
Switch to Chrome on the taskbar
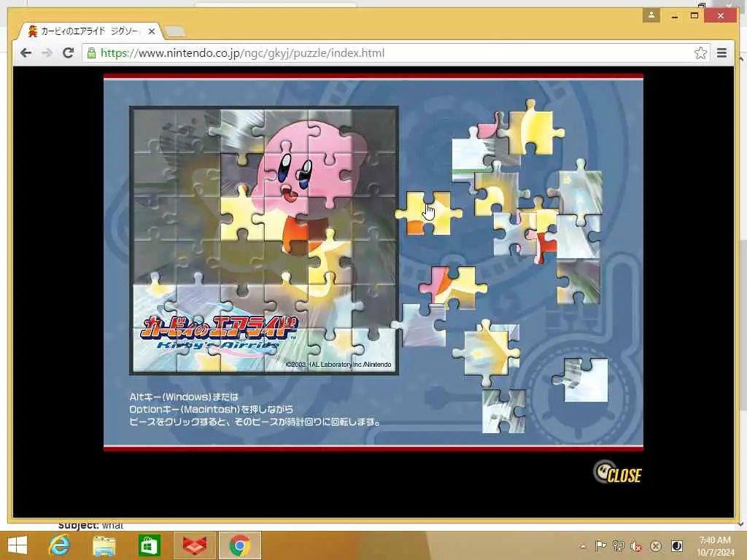tap(239, 545)
